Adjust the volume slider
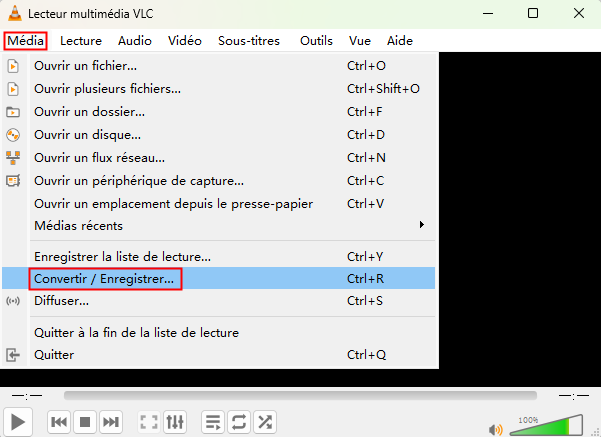Image resolution: width=601 pixels, height=437 pixels. (546, 425)
